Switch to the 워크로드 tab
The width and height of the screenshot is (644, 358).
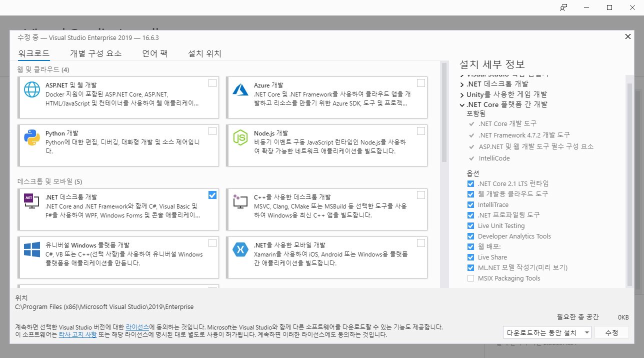pos(34,53)
